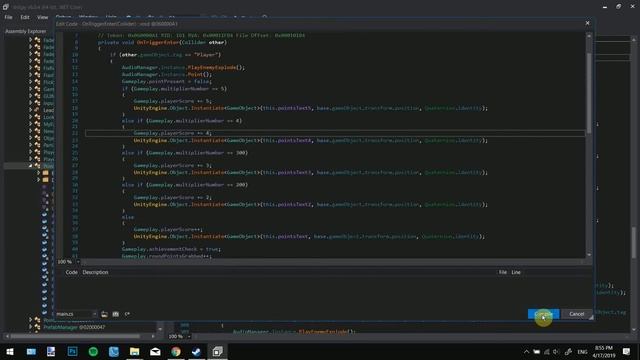Open Mail from the taskbar
The image size is (640, 360).
155,351
